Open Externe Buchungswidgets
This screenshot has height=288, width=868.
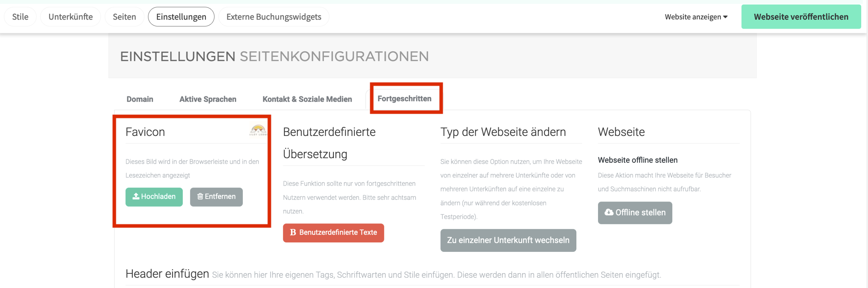274,17
